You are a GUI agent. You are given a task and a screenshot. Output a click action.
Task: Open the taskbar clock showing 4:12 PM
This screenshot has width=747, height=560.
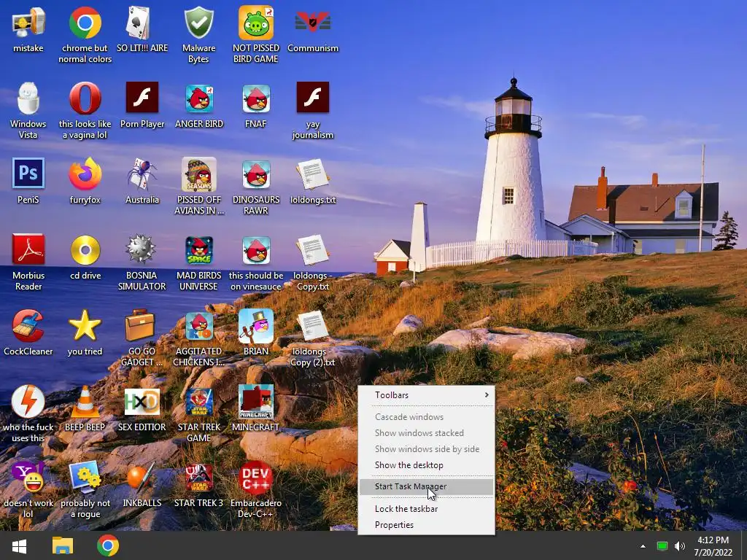click(713, 546)
